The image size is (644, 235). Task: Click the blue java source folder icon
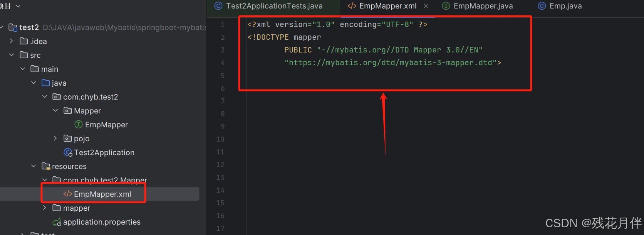pyautogui.click(x=46, y=83)
